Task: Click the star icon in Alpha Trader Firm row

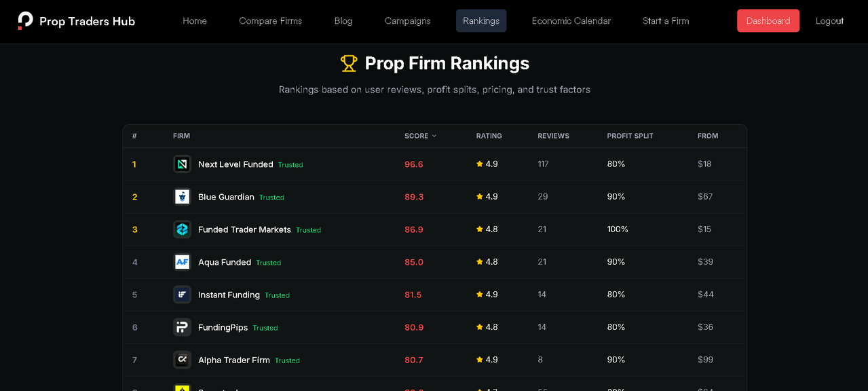Action: (480, 359)
